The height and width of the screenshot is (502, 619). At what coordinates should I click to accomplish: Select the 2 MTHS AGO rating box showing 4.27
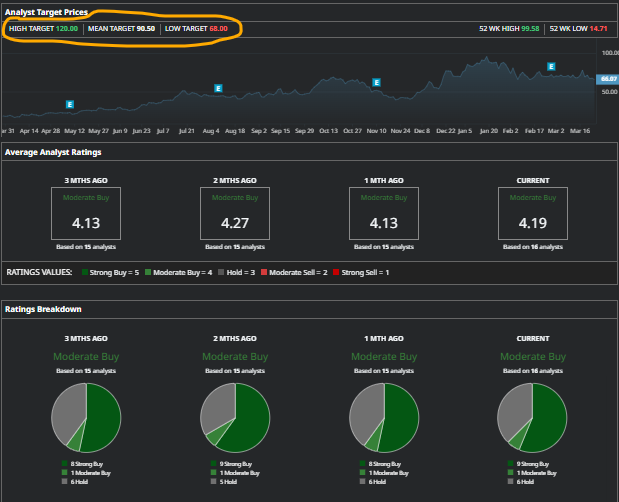[235, 213]
